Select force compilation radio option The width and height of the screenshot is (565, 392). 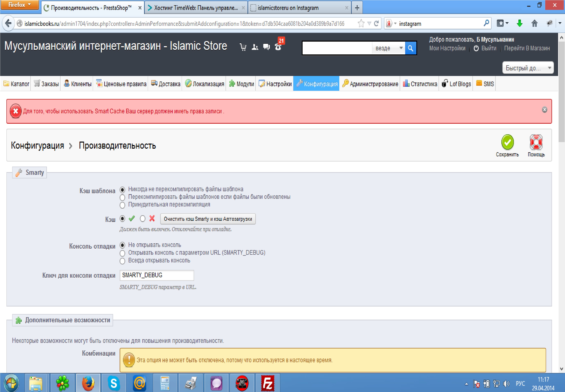[x=122, y=205]
